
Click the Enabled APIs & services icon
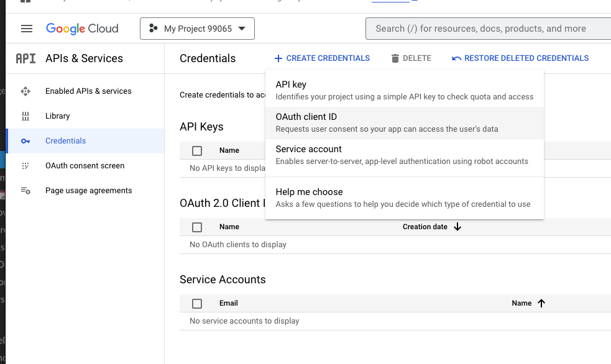coord(25,91)
